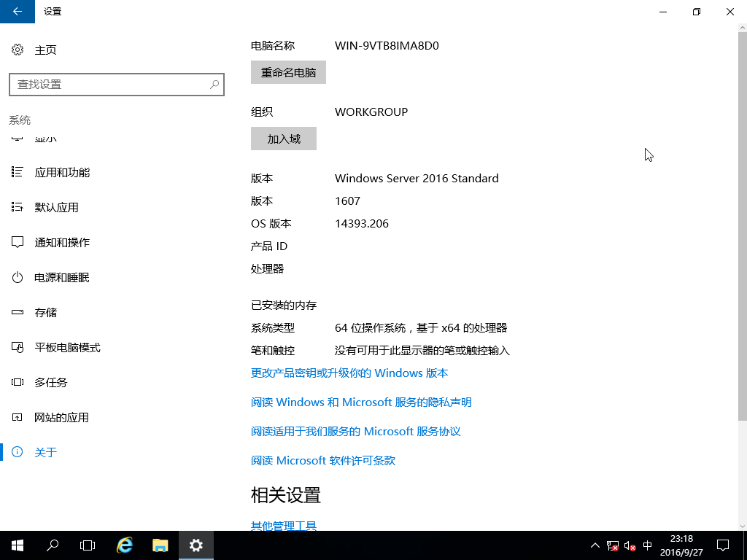The width and height of the screenshot is (747, 560).
Task: Click the search magnifier in settings search box
Action: point(214,85)
